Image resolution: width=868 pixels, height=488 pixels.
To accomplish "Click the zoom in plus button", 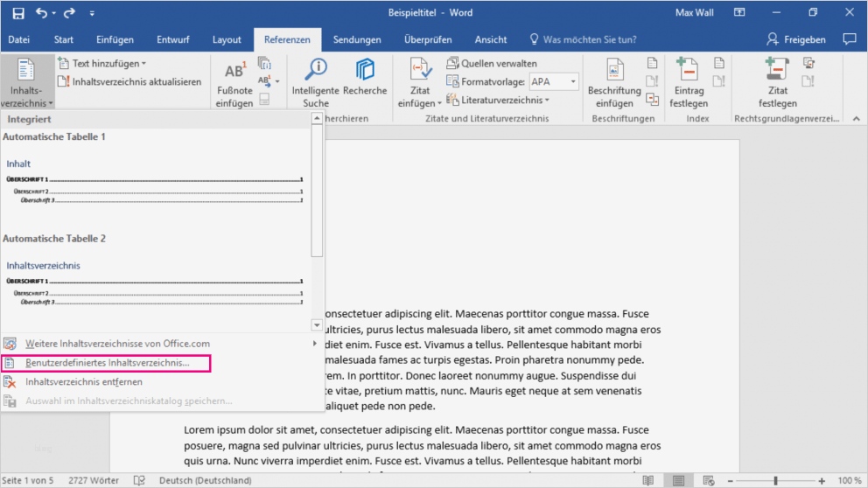I will pyautogui.click(x=822, y=481).
